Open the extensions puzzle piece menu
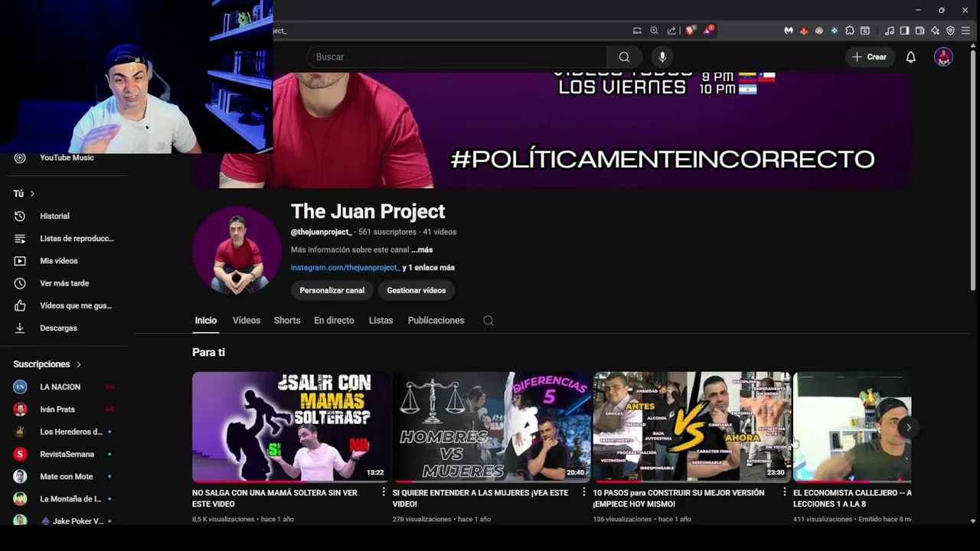980x551 pixels. click(x=849, y=31)
